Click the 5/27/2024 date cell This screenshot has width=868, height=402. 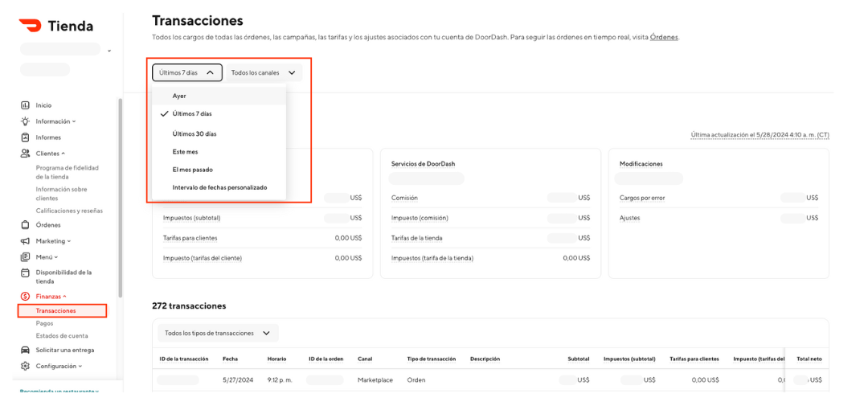click(x=237, y=380)
